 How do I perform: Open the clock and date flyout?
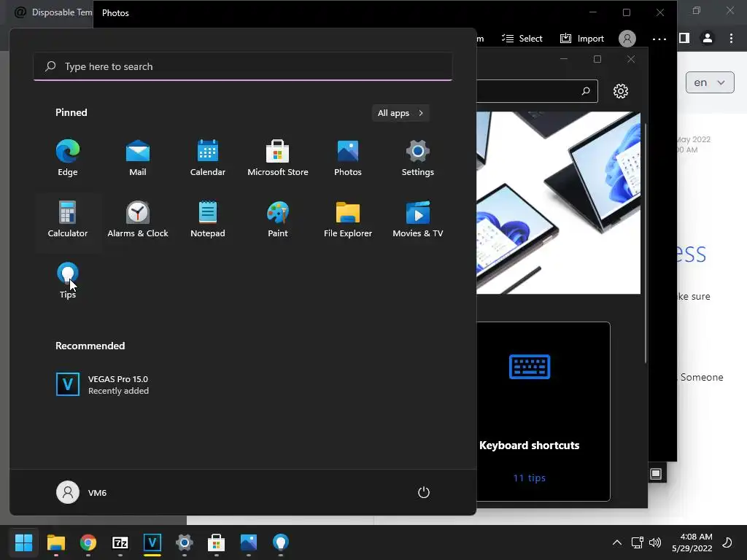[692, 542]
